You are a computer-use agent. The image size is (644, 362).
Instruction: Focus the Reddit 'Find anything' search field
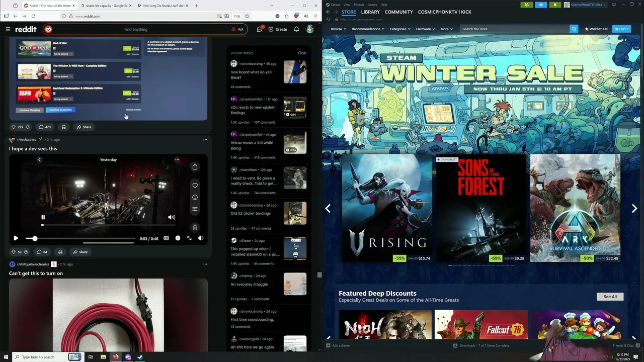[136, 29]
